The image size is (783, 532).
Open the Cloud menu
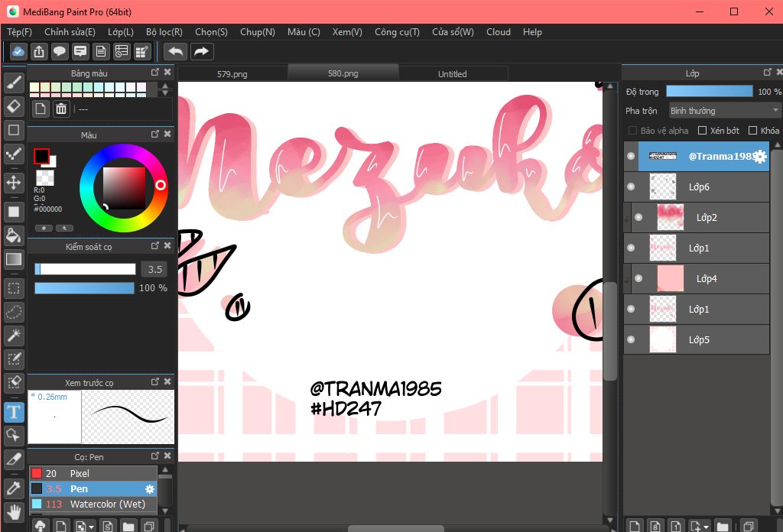point(499,32)
